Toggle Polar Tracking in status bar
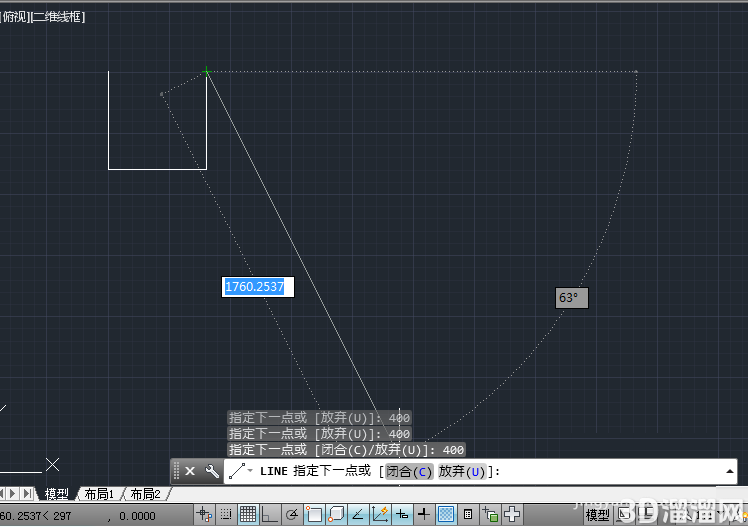The width and height of the screenshot is (748, 527). pos(292,515)
